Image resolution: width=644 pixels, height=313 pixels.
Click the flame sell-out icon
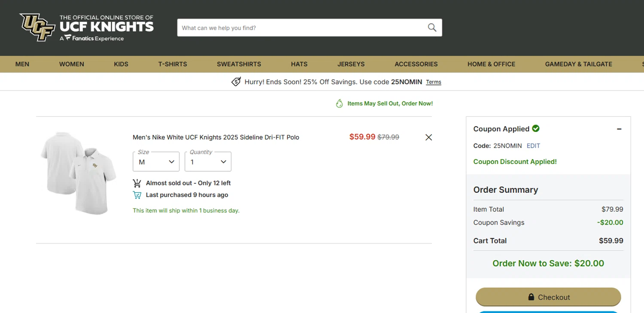(339, 103)
